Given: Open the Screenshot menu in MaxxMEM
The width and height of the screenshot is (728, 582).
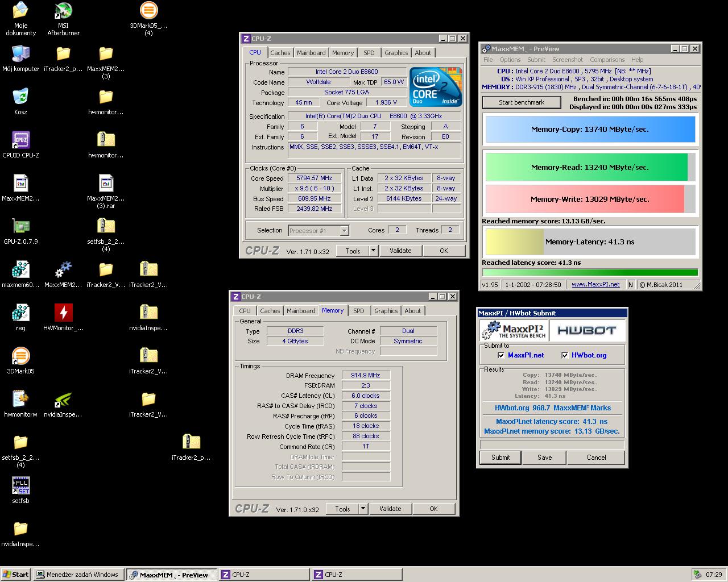Looking at the screenshot, I should click(568, 60).
